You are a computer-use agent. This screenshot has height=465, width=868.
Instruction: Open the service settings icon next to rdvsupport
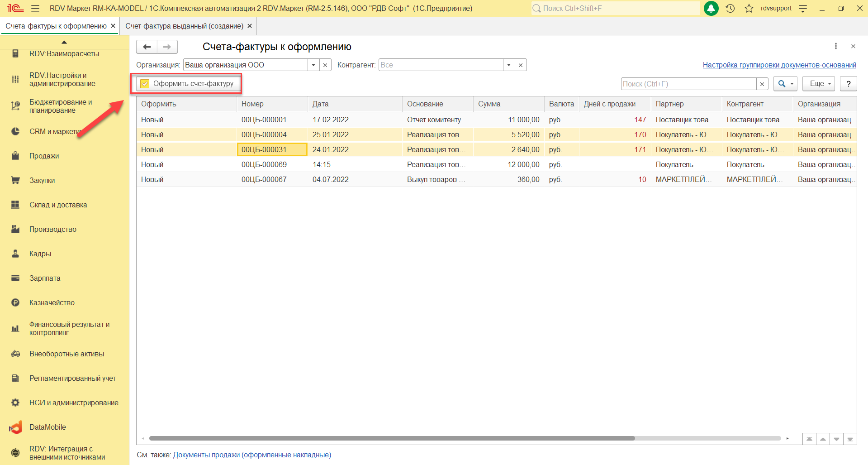tap(803, 8)
